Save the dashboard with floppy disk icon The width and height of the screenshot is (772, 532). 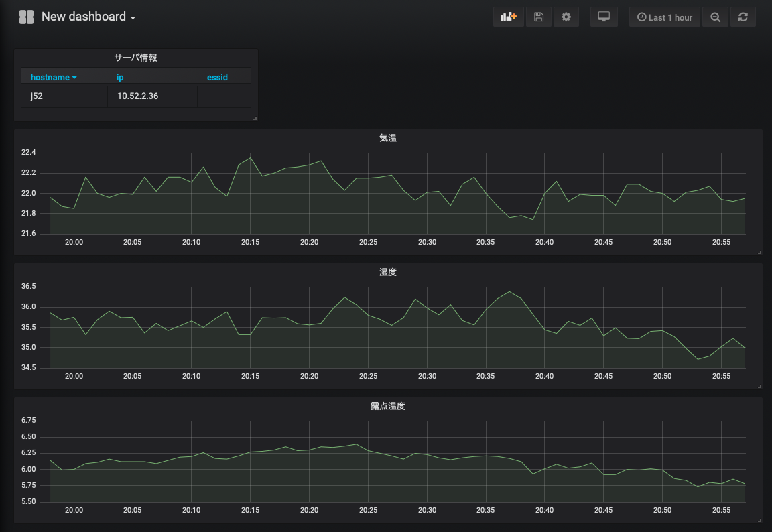539,17
